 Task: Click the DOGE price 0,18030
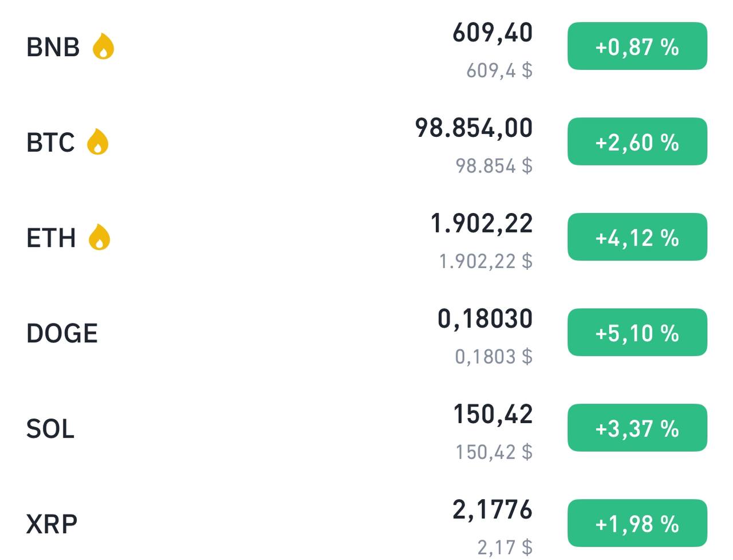[x=485, y=319]
